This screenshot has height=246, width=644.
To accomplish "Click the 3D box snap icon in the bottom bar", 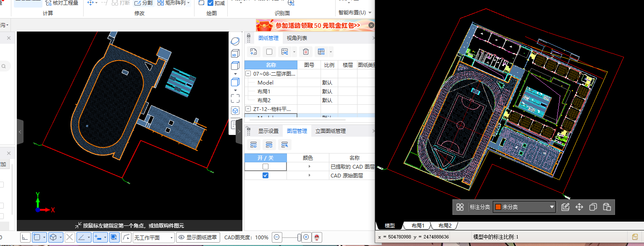I will click(53, 237).
